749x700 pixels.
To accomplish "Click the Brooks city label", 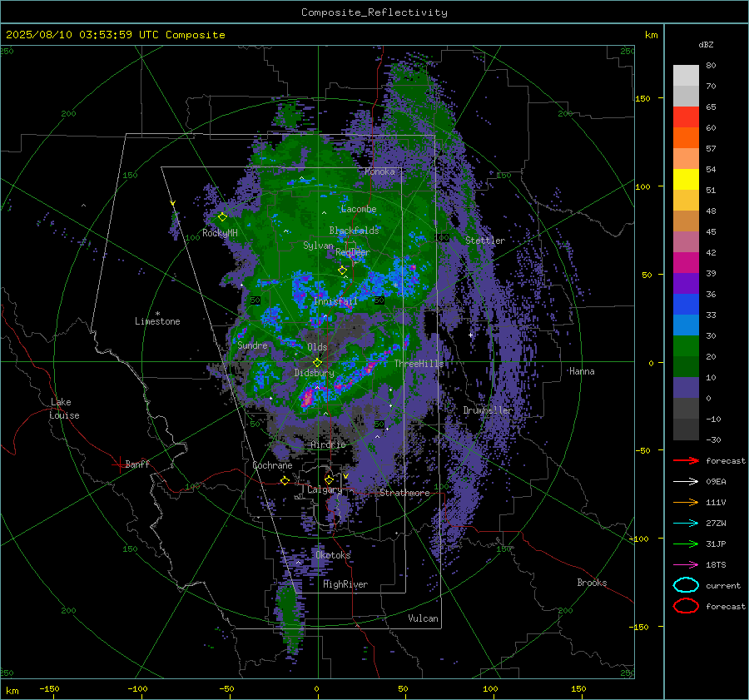I will [x=592, y=583].
